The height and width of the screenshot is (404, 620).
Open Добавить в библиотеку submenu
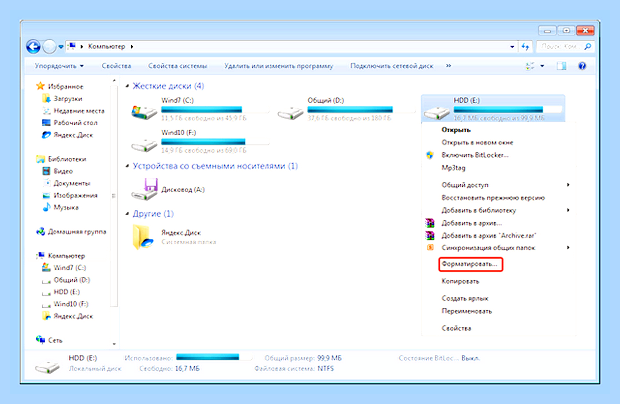click(x=498, y=210)
